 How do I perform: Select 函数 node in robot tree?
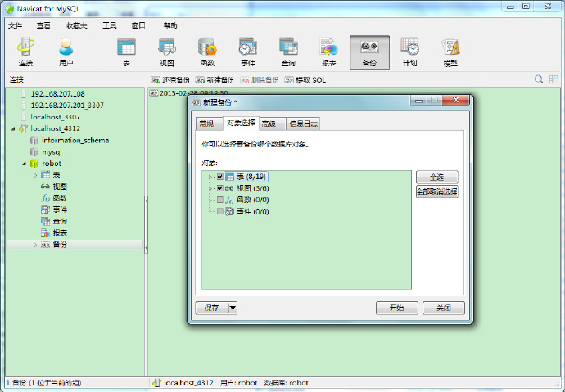[60, 198]
